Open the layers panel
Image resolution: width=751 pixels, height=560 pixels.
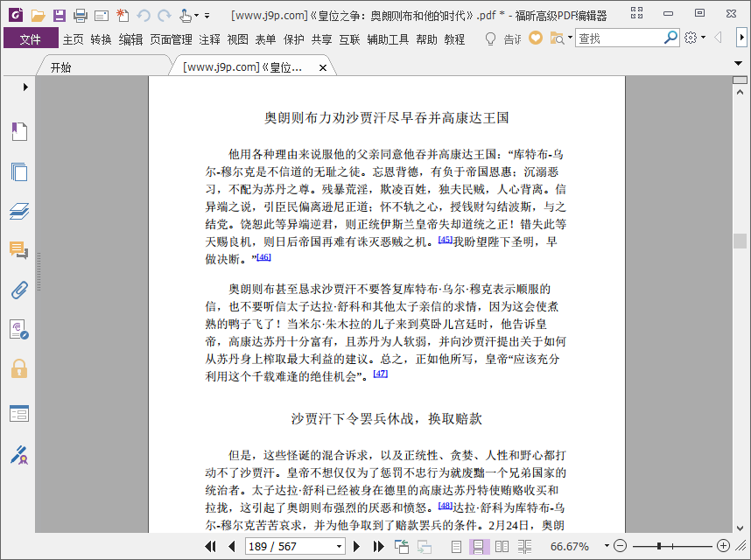pos(19,211)
